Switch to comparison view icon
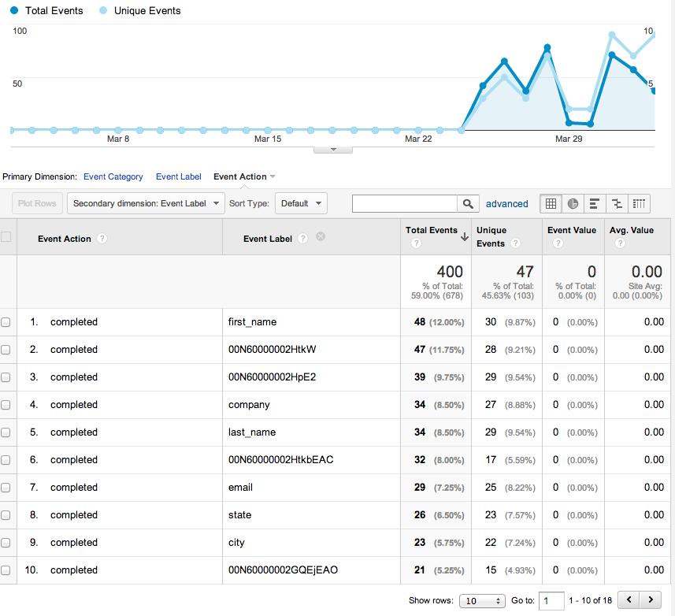 tap(617, 203)
